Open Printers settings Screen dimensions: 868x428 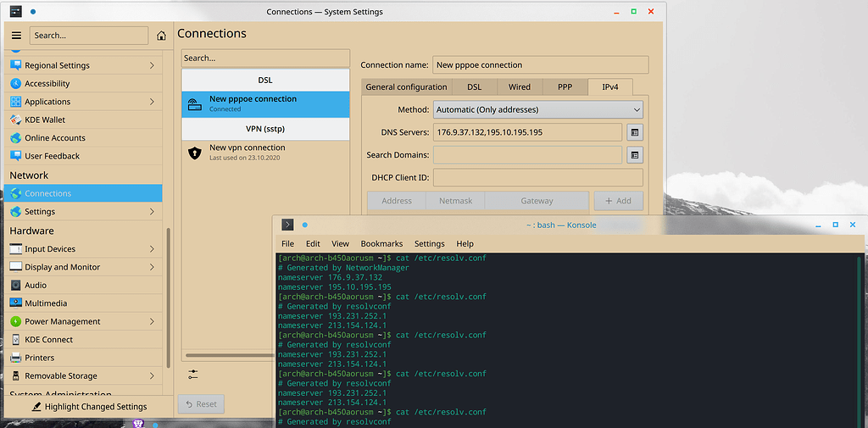pos(83,358)
